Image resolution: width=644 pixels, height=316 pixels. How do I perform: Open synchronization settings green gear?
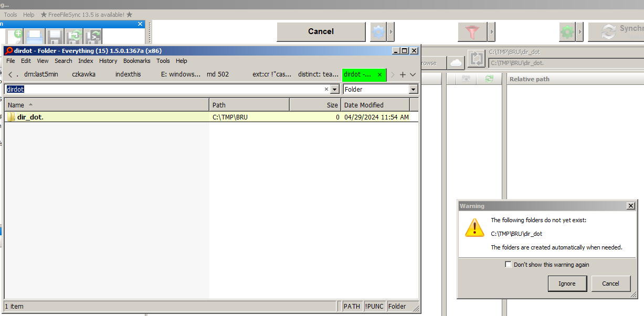(567, 32)
